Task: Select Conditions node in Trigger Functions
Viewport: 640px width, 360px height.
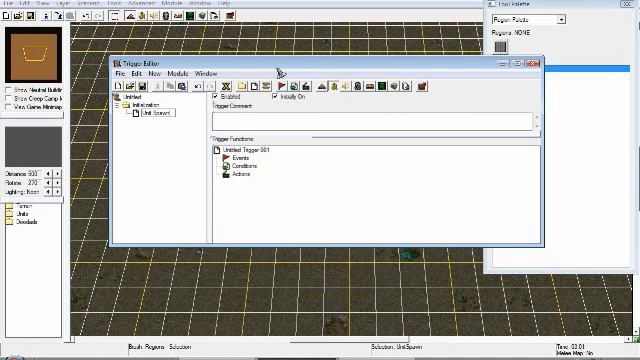Action: click(244, 166)
